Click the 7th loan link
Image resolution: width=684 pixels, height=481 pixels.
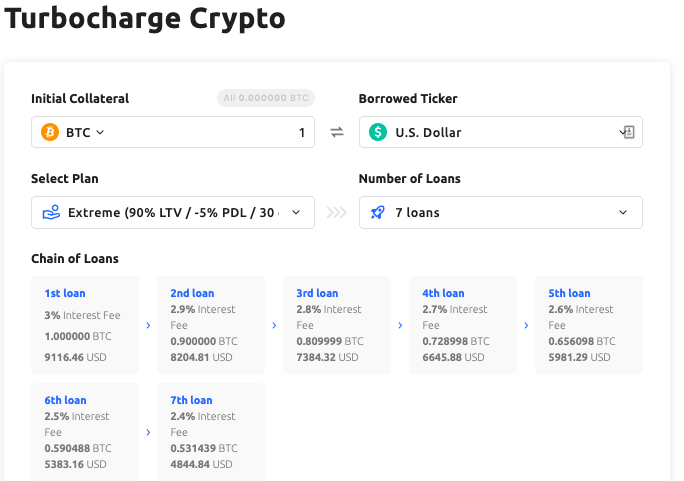(x=192, y=400)
